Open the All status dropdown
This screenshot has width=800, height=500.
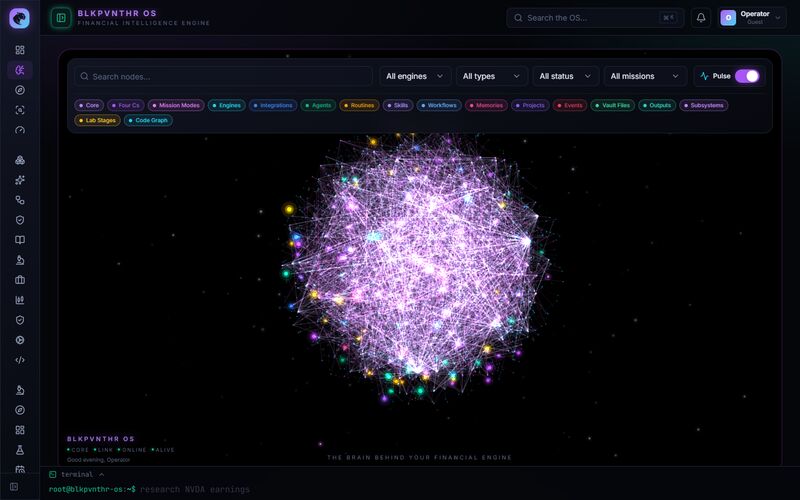coord(565,76)
